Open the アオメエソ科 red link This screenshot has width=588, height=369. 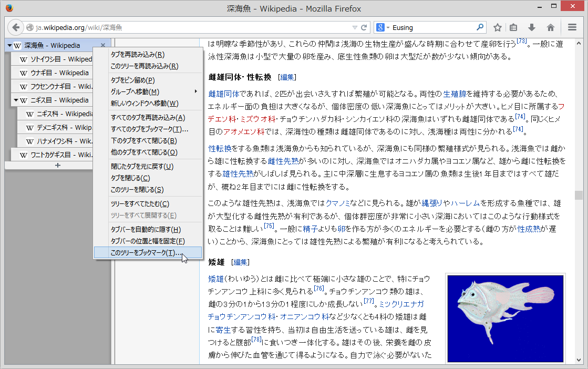[x=244, y=132]
